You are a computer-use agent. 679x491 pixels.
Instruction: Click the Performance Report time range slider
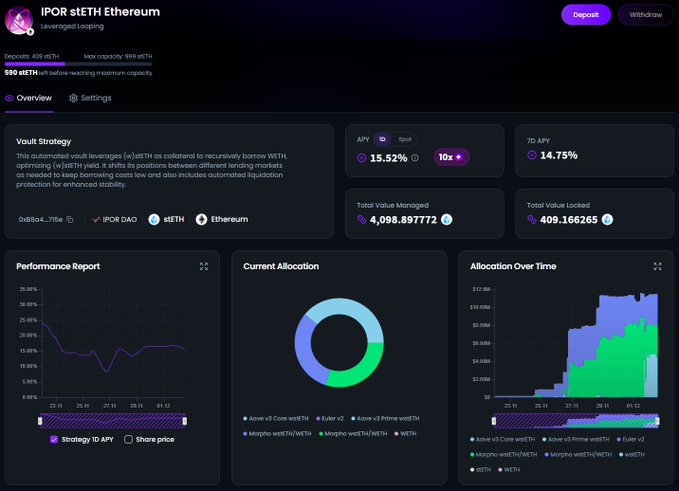click(x=113, y=421)
